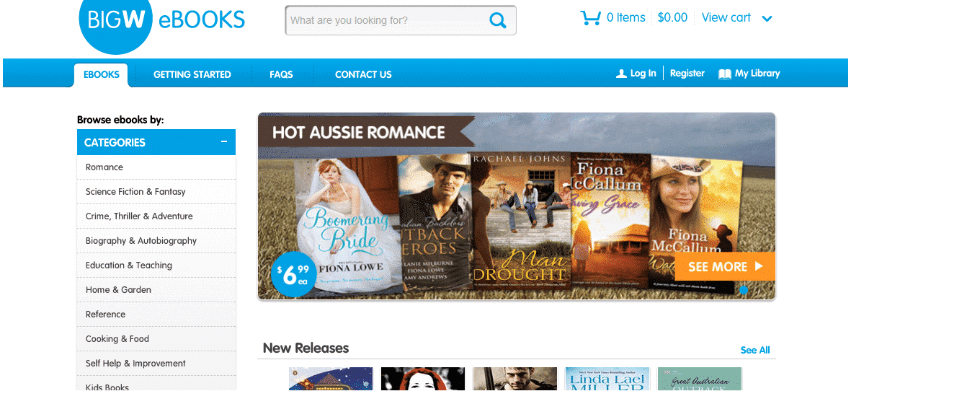Click the Register link
The width and height of the screenshot is (980, 404).
tap(687, 74)
